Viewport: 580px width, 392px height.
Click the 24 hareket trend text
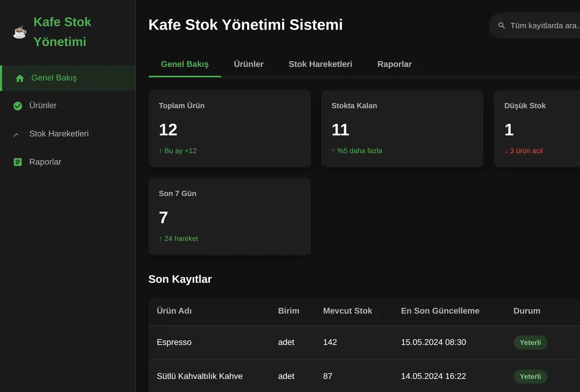click(x=178, y=239)
